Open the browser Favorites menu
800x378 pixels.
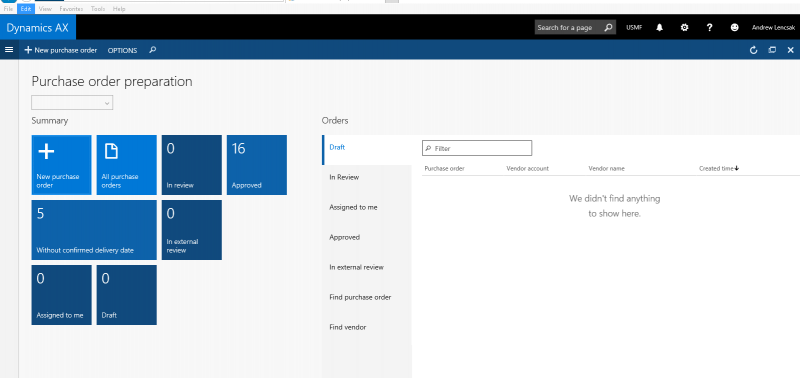[x=71, y=9]
